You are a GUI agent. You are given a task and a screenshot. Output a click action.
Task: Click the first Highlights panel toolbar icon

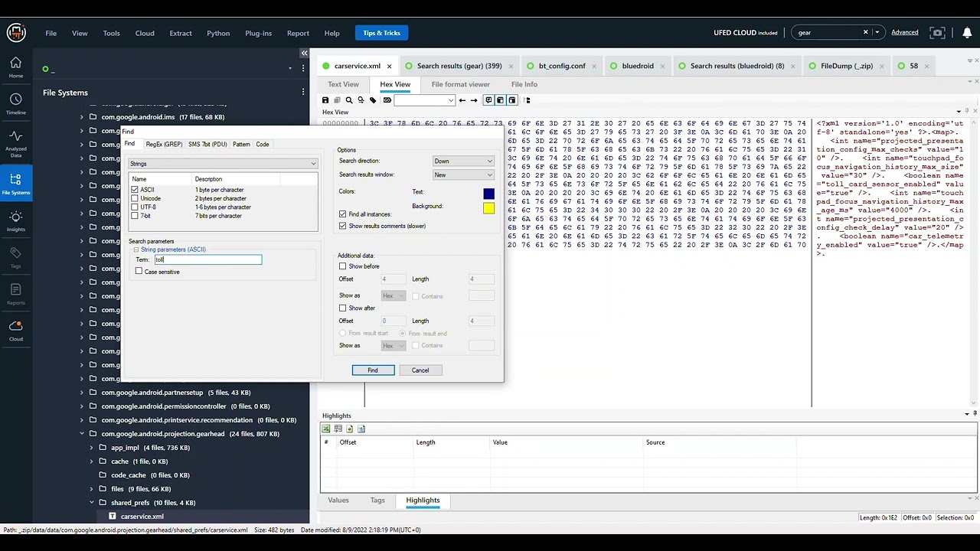pos(326,429)
